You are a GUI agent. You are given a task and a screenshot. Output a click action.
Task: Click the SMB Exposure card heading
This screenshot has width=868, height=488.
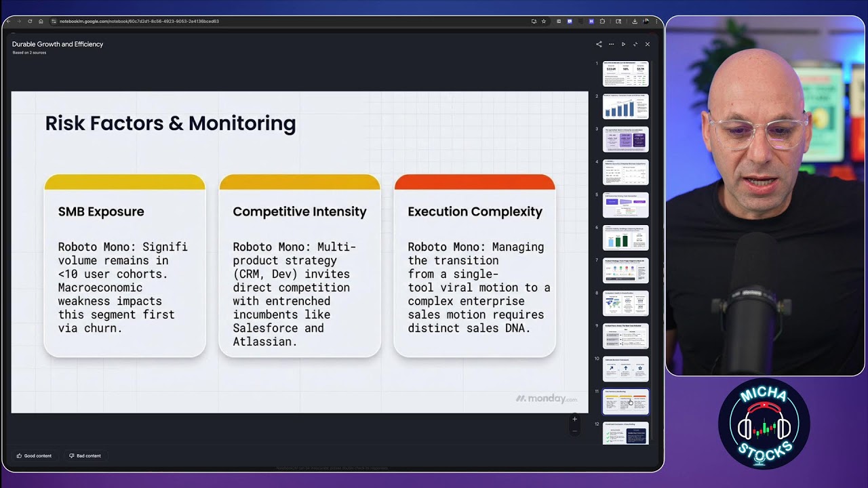101,211
